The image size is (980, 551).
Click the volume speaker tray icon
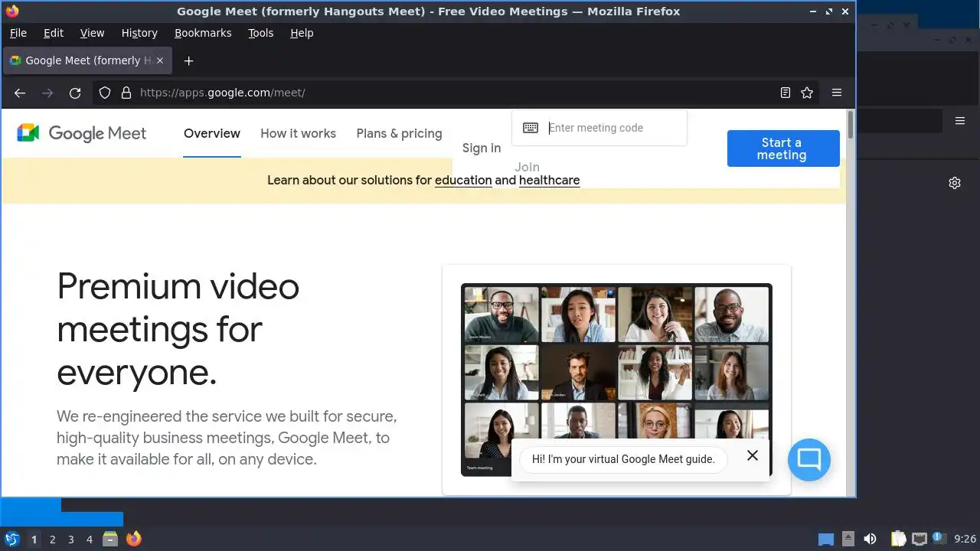click(x=870, y=539)
